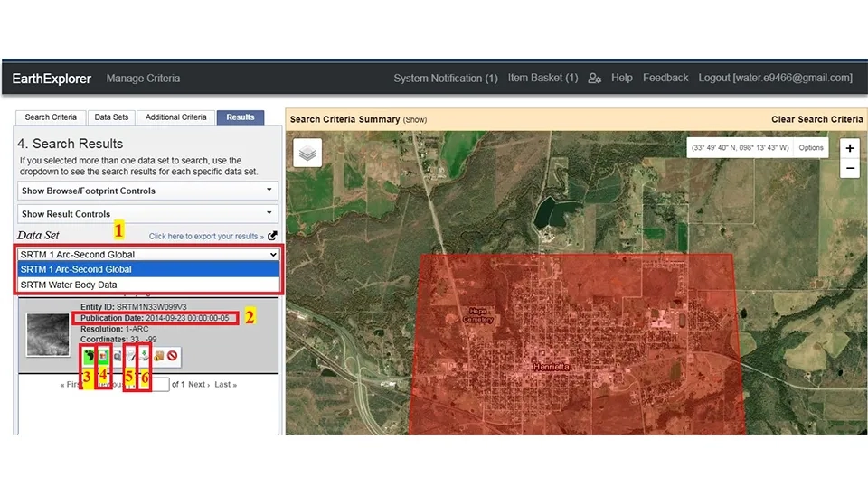868x495 pixels.
Task: Switch to the Search Criteria tab
Action: (51, 117)
